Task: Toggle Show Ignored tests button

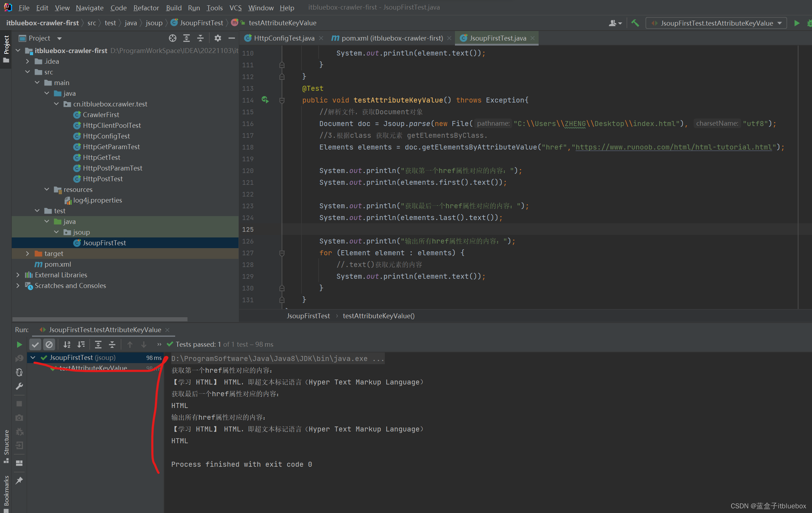Action: 49,344
